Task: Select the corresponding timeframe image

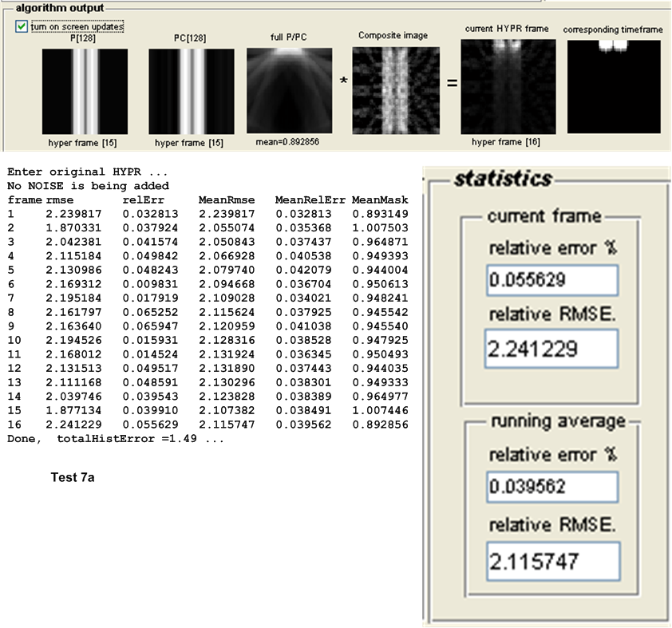Action: coord(613,86)
